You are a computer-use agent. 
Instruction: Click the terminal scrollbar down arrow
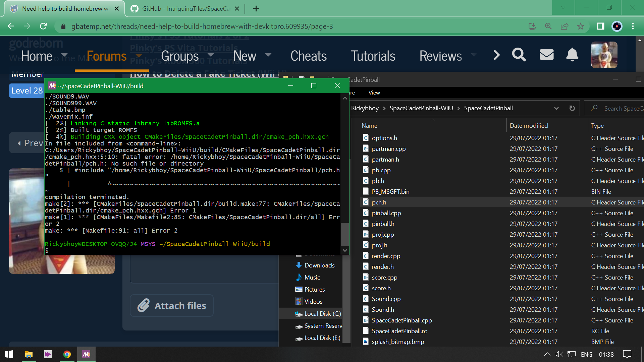[x=345, y=250]
